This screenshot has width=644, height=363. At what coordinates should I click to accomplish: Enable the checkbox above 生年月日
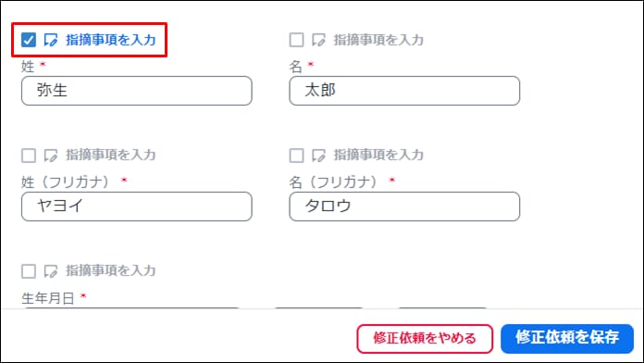29,271
